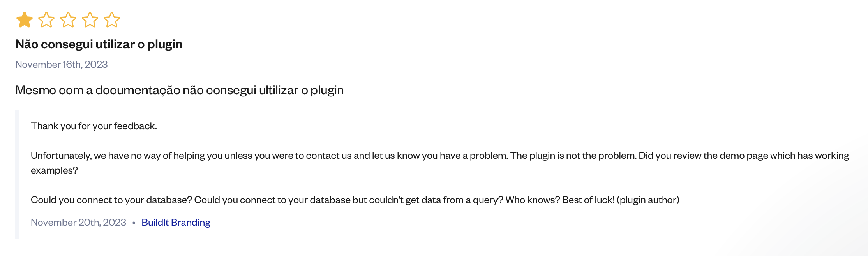
Task: Click 'Best of luck!' in the reply
Action: (588, 200)
